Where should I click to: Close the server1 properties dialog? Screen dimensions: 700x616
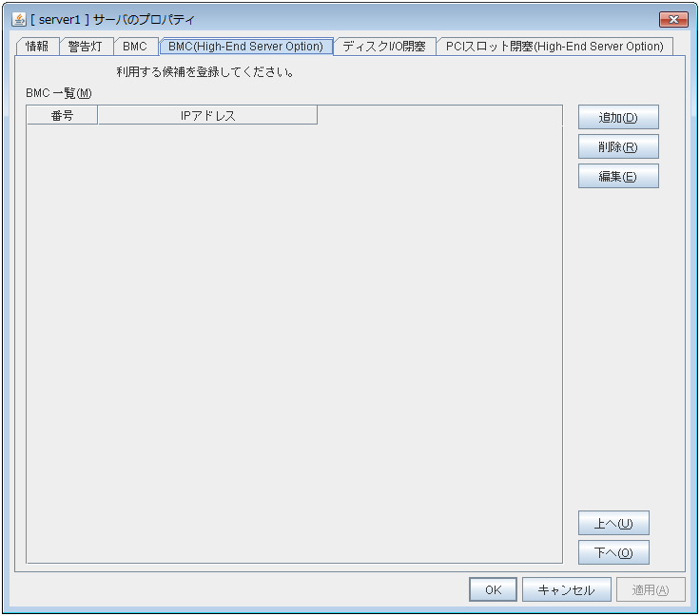pos(672,20)
